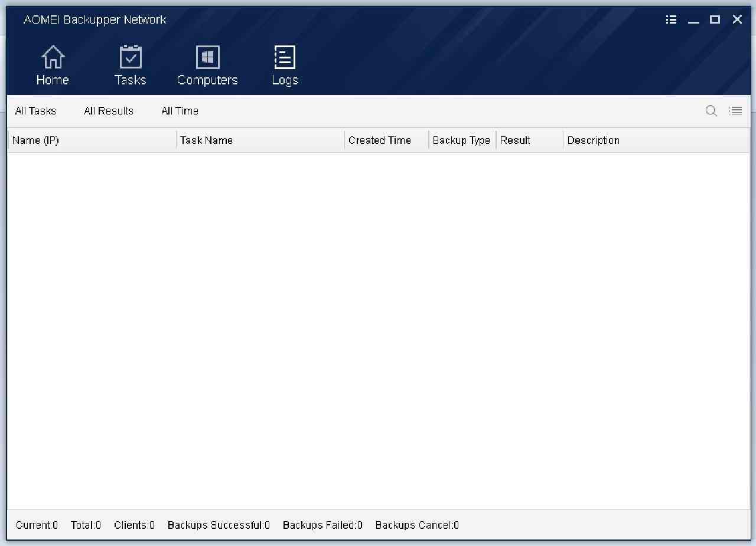Close the AOMEI Backupper window
This screenshot has width=756, height=546.
737,19
